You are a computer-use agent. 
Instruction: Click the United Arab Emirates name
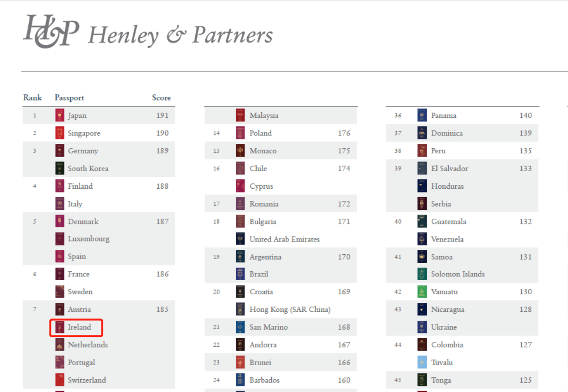[284, 239]
